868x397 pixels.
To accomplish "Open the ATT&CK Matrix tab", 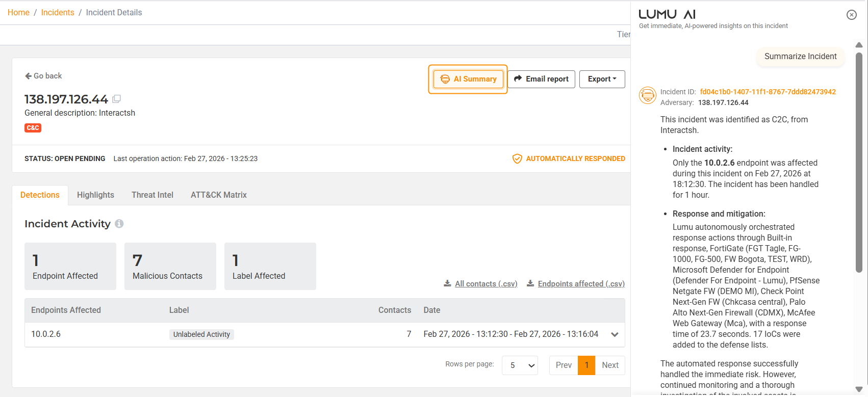I will coord(218,195).
